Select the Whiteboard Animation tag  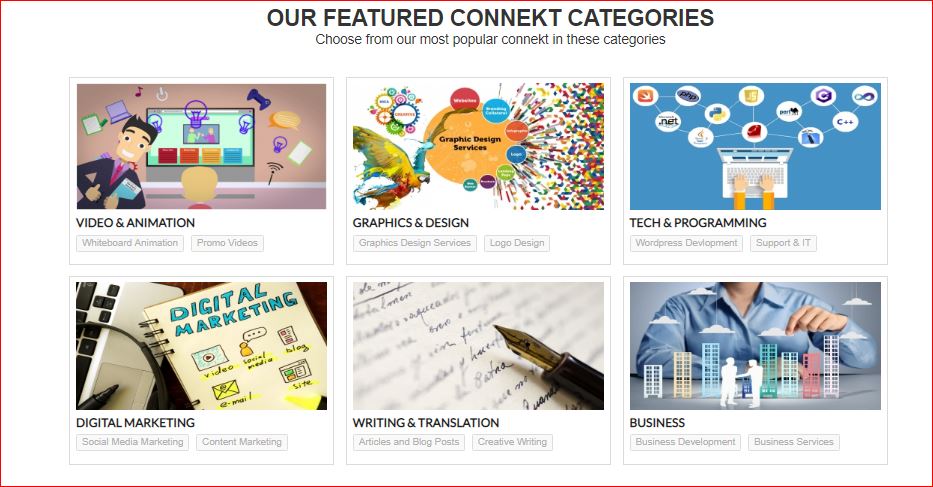point(130,243)
